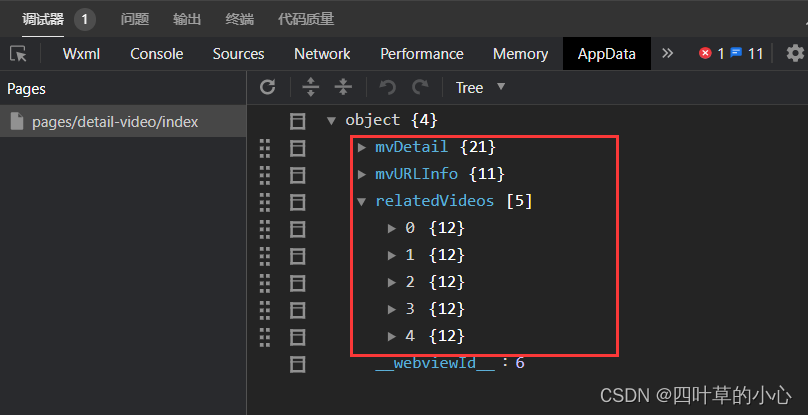Open the settings gear icon

[x=795, y=53]
